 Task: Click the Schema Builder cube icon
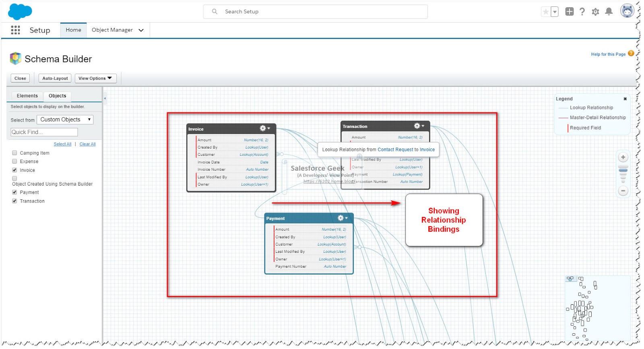tap(15, 59)
